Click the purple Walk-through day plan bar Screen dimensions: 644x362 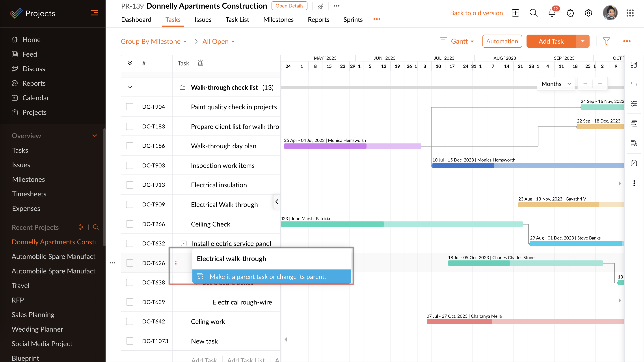point(325,146)
